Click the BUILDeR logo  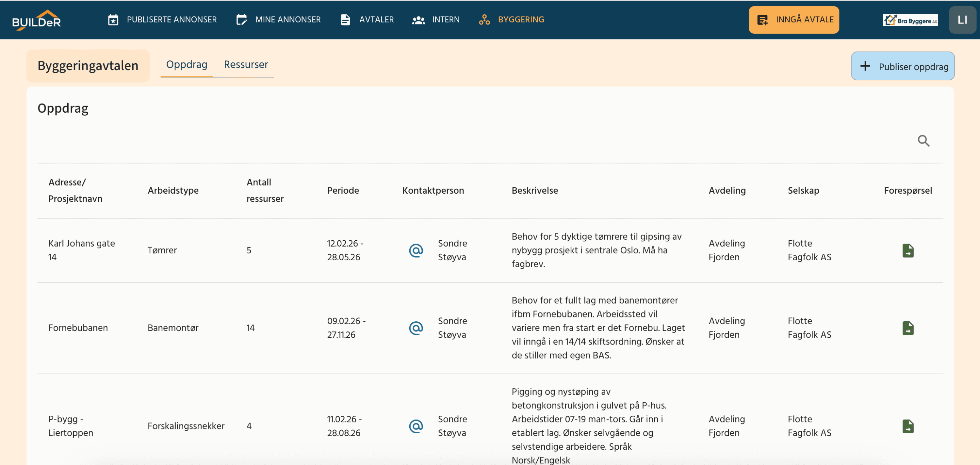37,20
